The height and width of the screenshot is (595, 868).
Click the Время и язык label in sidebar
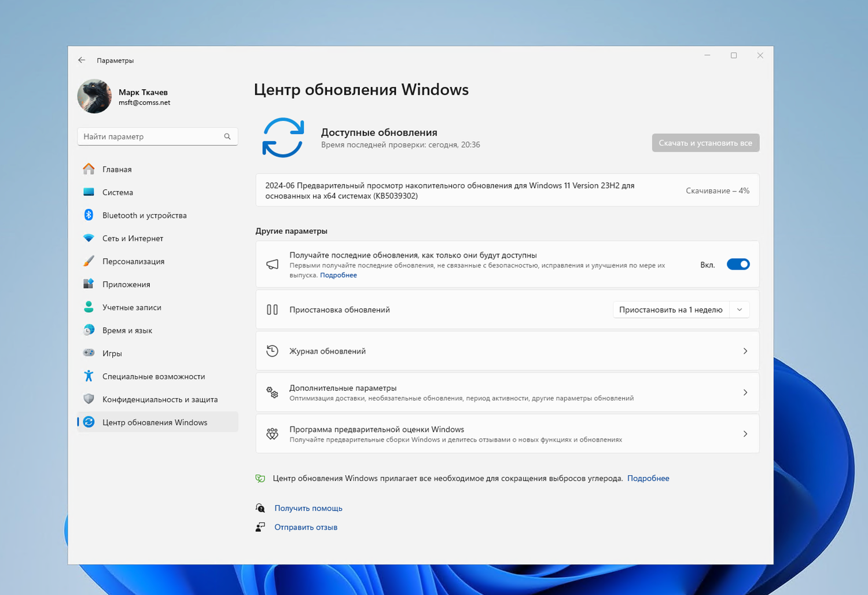[x=127, y=330]
